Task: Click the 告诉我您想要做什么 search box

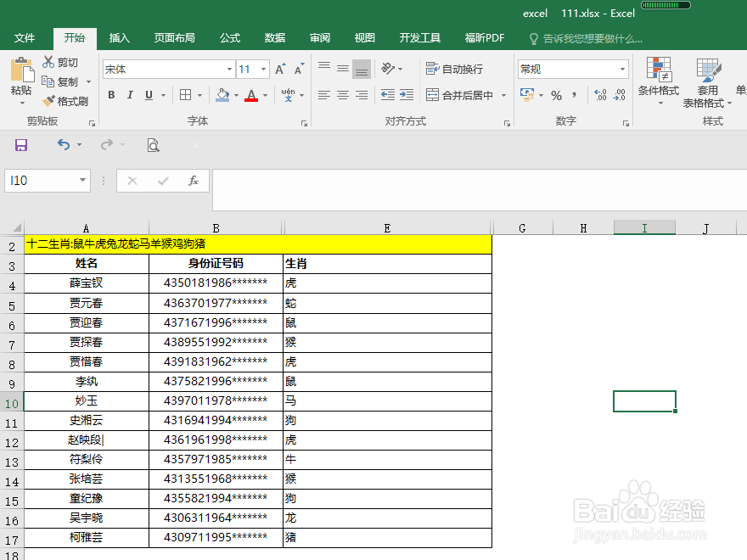Action: point(587,38)
